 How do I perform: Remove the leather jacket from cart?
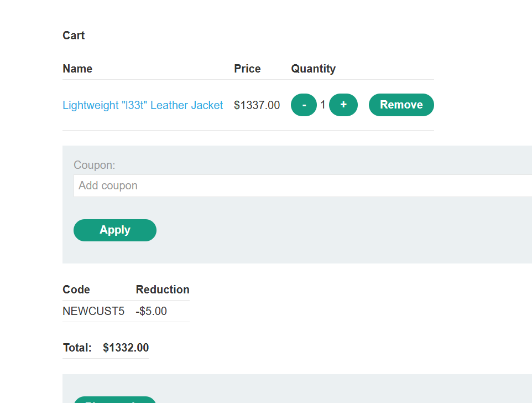coord(401,105)
